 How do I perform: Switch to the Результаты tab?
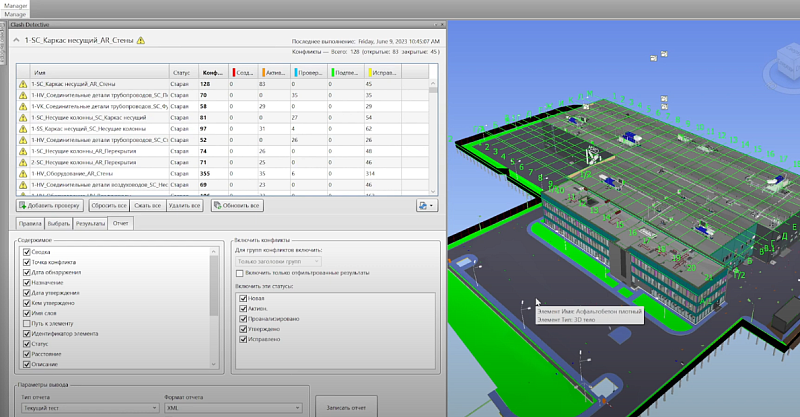tap(92, 224)
